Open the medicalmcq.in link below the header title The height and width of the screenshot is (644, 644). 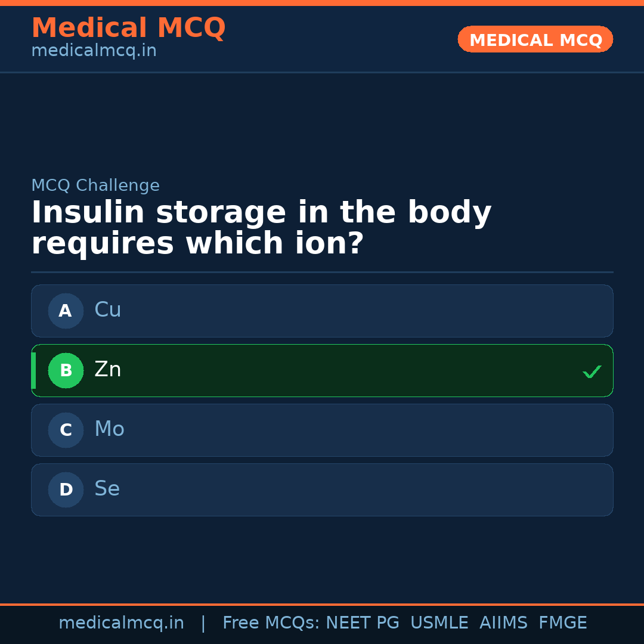click(x=94, y=51)
